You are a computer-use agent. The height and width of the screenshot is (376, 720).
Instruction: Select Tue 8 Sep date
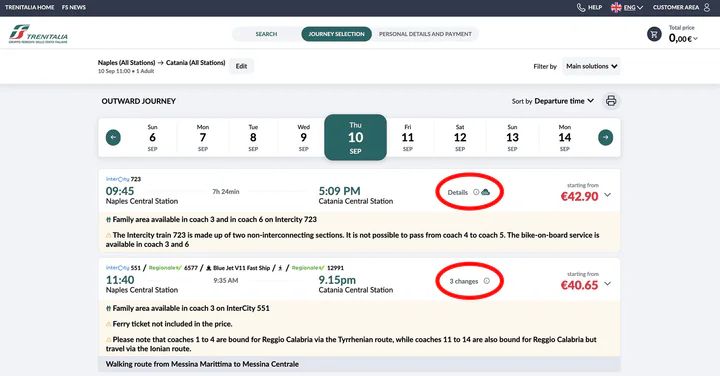click(x=253, y=137)
